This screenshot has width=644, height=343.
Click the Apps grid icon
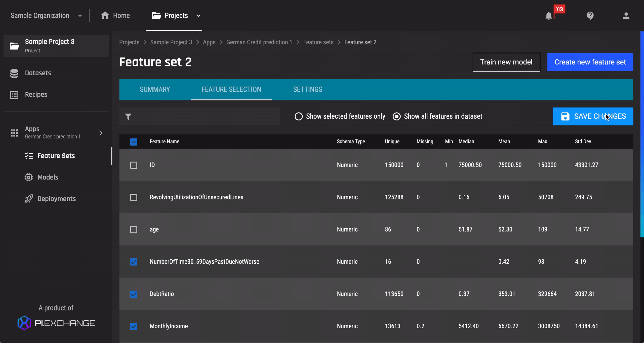pos(14,133)
